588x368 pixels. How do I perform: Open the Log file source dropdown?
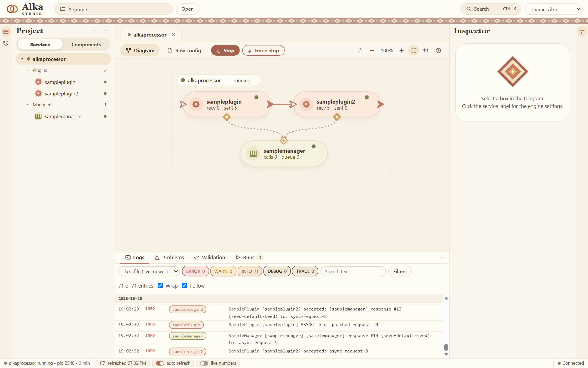point(149,271)
